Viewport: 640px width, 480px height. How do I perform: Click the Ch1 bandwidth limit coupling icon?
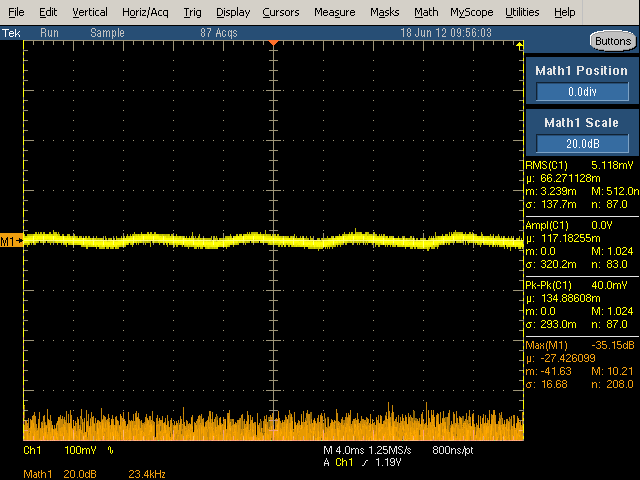[x=110, y=450]
